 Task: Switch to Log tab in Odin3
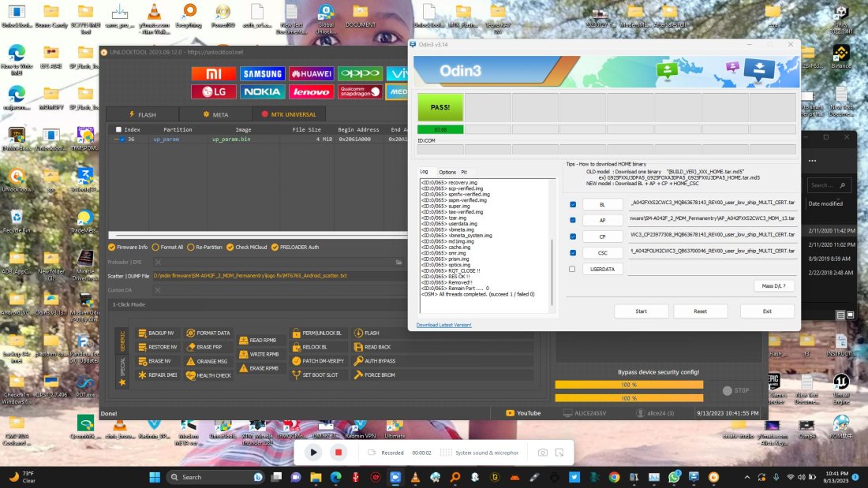click(424, 172)
